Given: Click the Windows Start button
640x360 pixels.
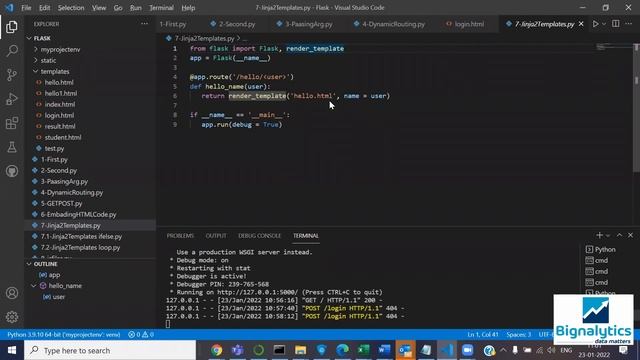Looking at the screenshot, I should 12,350.
